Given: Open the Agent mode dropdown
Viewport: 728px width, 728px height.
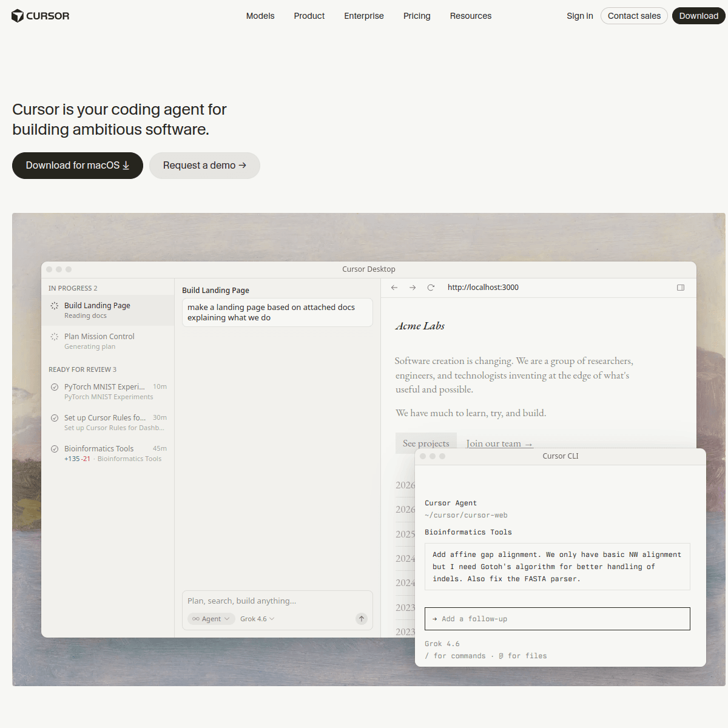Looking at the screenshot, I should [x=211, y=619].
